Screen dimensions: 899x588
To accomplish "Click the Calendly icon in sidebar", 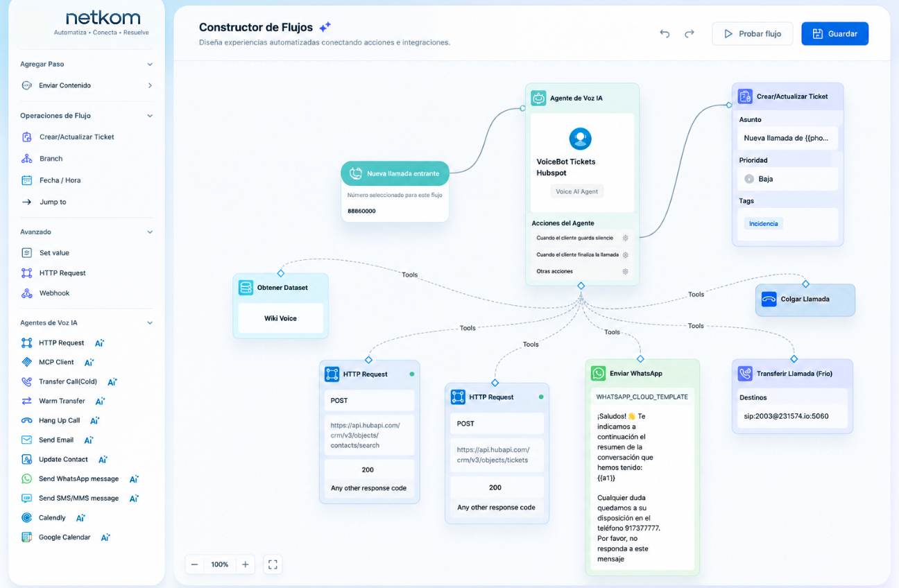I will click(27, 517).
